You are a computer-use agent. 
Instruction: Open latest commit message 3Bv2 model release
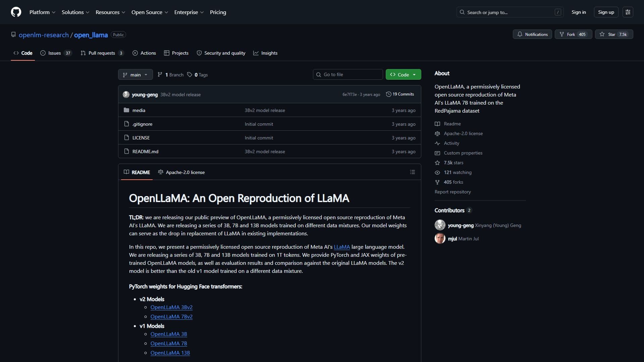click(x=180, y=95)
